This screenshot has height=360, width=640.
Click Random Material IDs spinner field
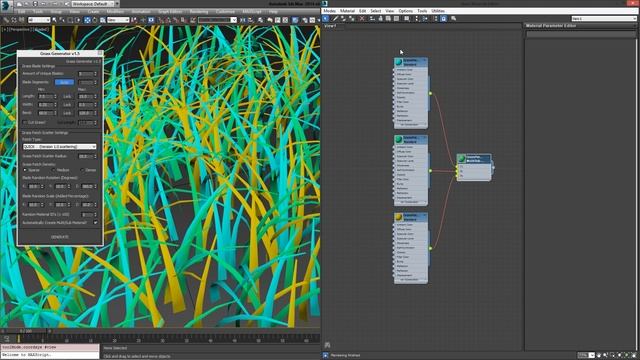(88, 215)
